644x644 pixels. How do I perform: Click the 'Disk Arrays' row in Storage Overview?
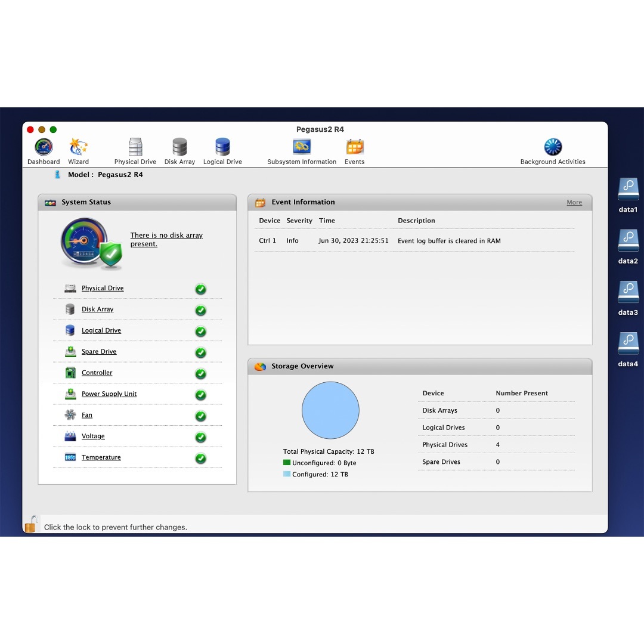[496, 410]
